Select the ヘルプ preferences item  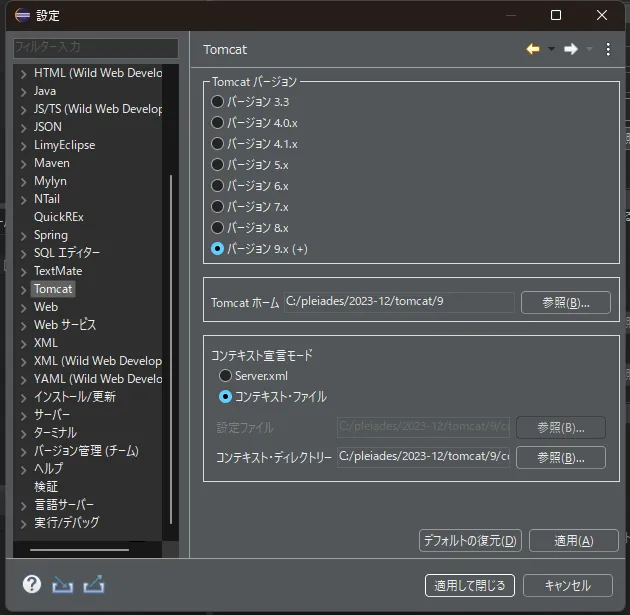click(x=48, y=468)
